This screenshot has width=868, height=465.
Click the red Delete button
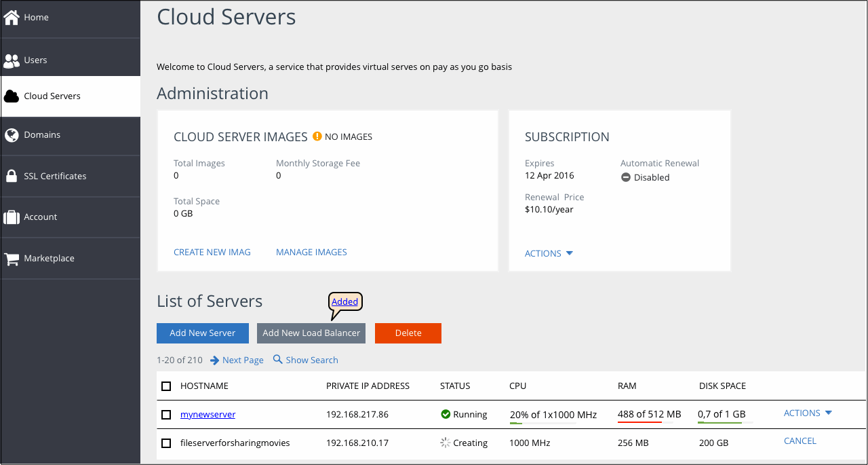point(408,333)
